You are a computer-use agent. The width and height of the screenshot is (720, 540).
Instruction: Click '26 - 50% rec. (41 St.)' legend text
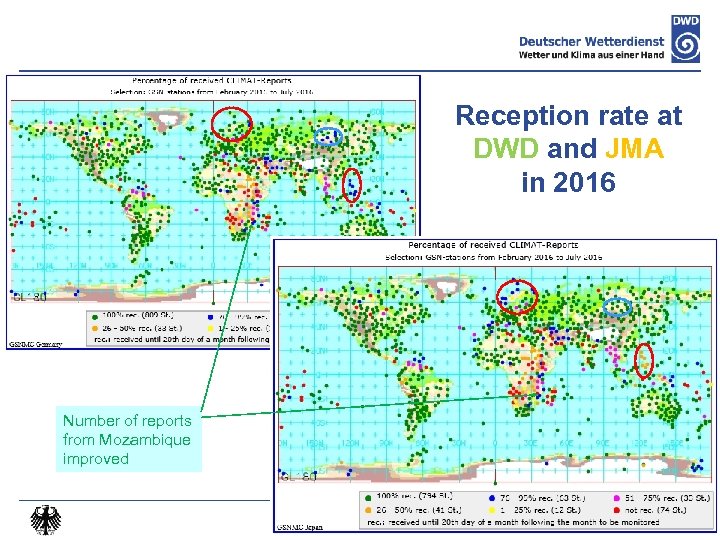coord(419,510)
